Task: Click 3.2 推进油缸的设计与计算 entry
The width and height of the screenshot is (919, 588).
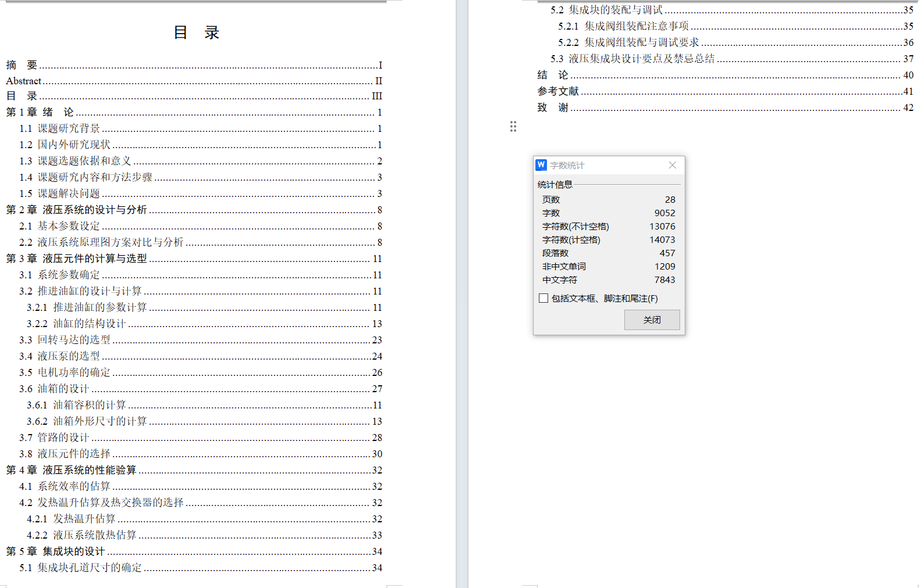Action: (x=201, y=291)
